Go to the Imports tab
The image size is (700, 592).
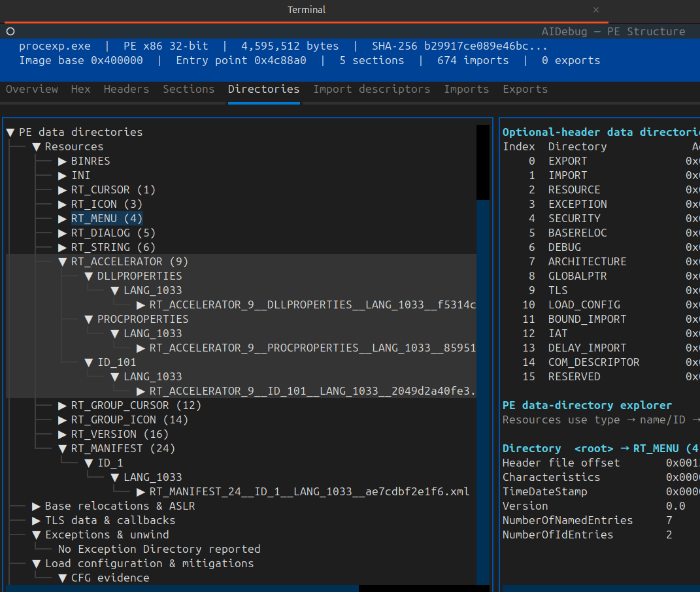click(x=467, y=90)
